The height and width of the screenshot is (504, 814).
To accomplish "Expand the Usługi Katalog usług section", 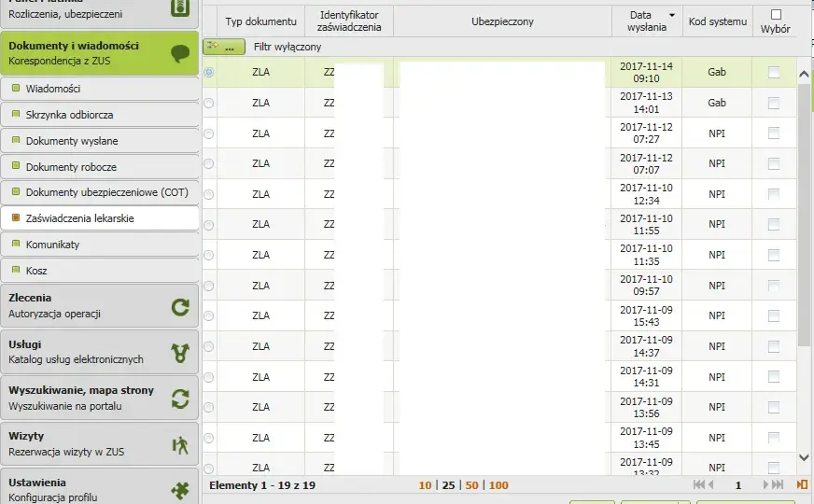I will (100, 352).
